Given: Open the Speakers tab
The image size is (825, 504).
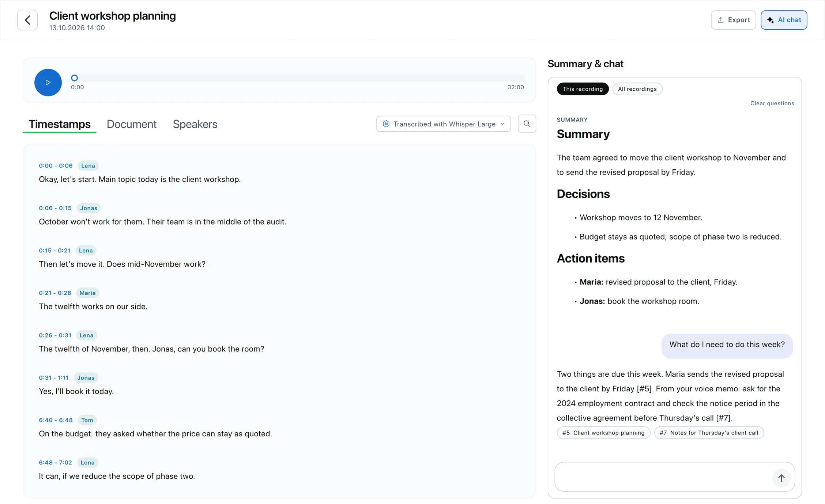Looking at the screenshot, I should click(195, 124).
